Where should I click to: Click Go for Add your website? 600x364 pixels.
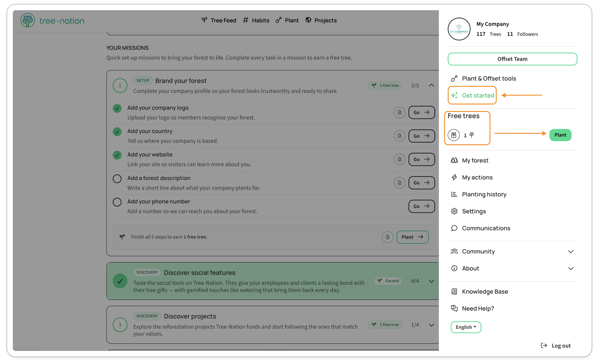click(x=421, y=159)
